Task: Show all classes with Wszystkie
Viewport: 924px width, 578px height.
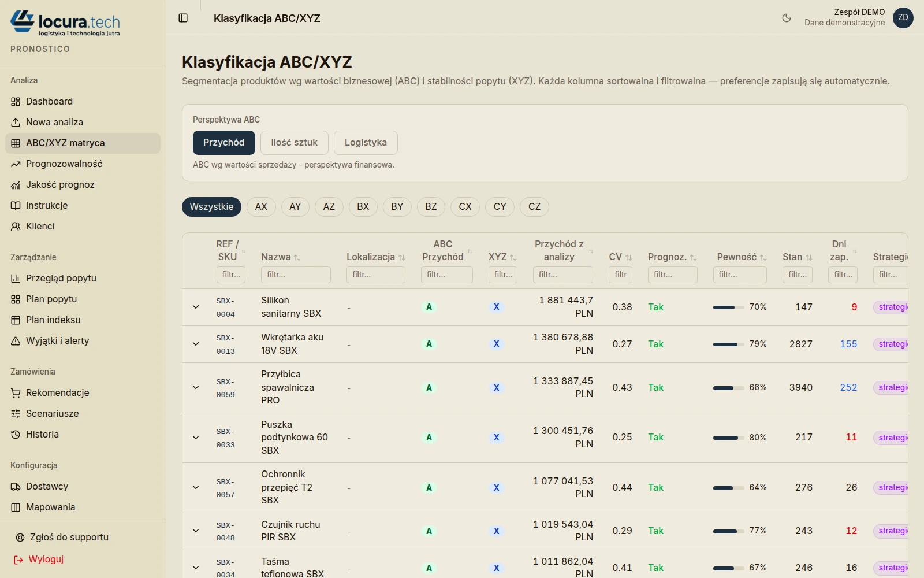Action: (x=211, y=207)
